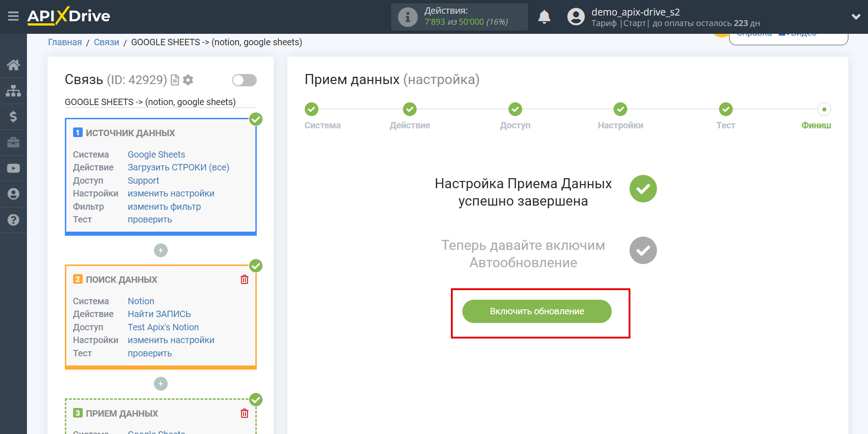Go to Home via sidebar house icon
The width and height of the screenshot is (868, 434).
13,65
